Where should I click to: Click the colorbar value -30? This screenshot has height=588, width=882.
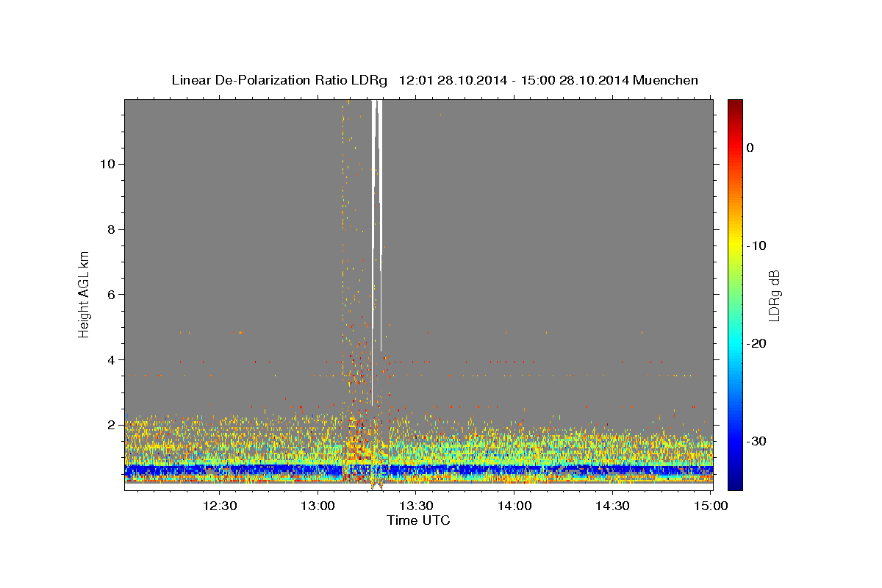click(756, 441)
